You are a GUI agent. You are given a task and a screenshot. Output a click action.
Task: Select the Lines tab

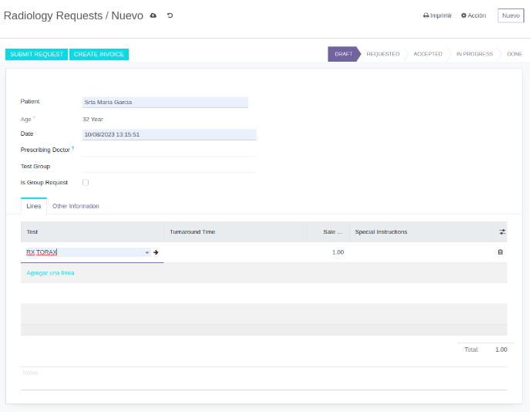pyautogui.click(x=34, y=206)
